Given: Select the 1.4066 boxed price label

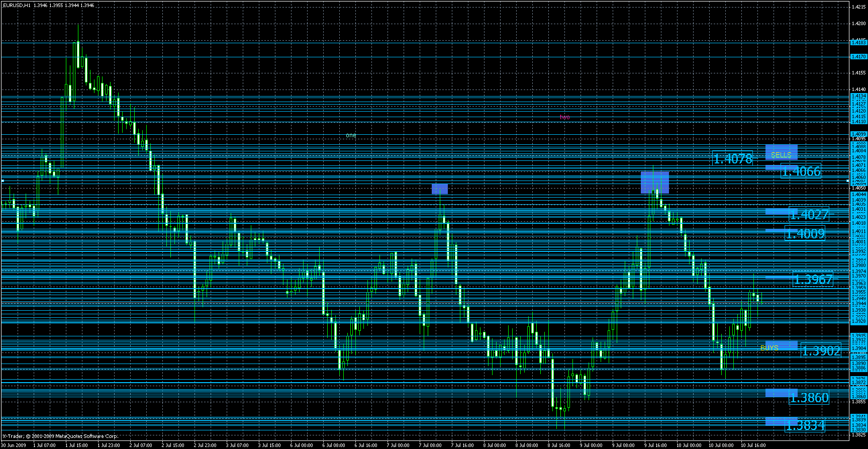Looking at the screenshot, I should click(x=801, y=171).
